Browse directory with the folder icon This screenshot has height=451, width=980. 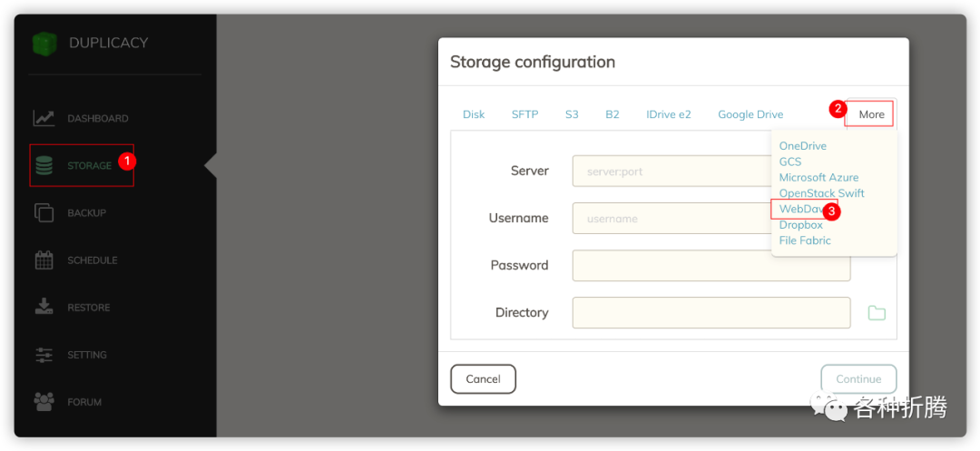[x=877, y=313]
